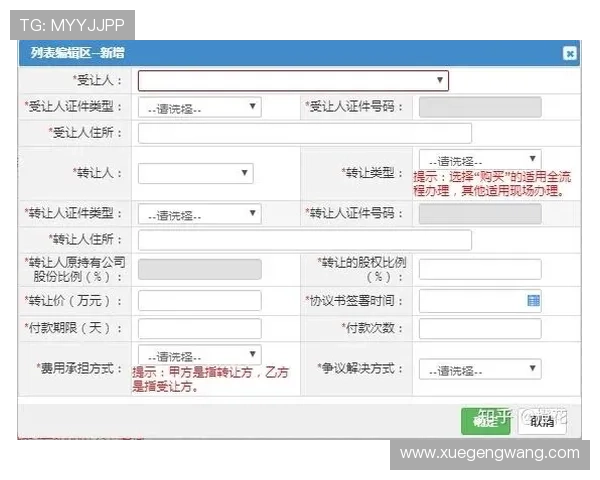Click the 转让价（万元） input field

point(200,300)
